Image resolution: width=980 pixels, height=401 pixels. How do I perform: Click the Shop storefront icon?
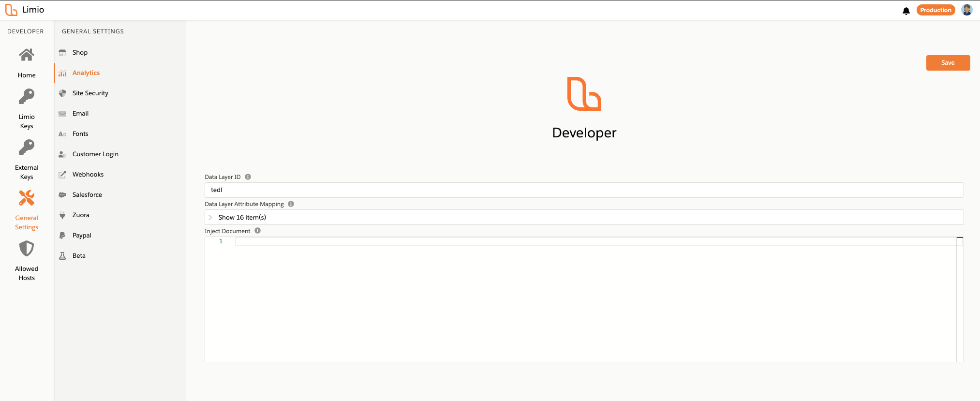point(62,53)
